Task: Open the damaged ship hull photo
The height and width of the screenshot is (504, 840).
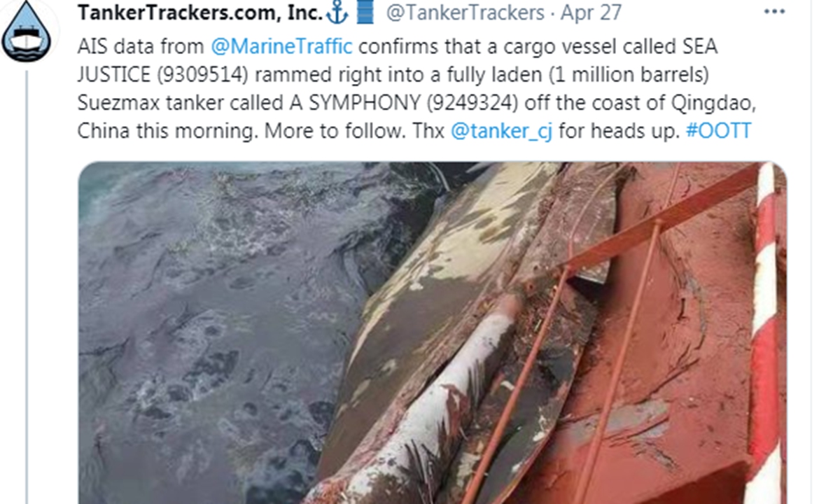Action: [432, 333]
